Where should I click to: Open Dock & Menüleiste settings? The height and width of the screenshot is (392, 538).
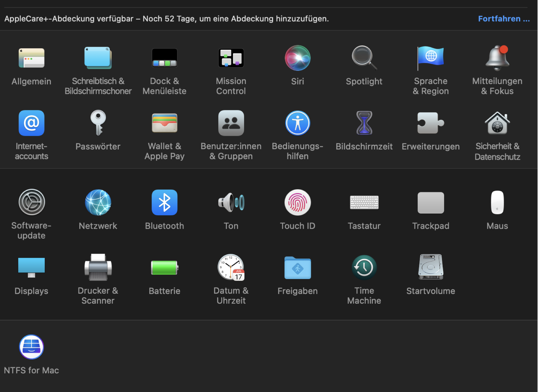pos(165,58)
